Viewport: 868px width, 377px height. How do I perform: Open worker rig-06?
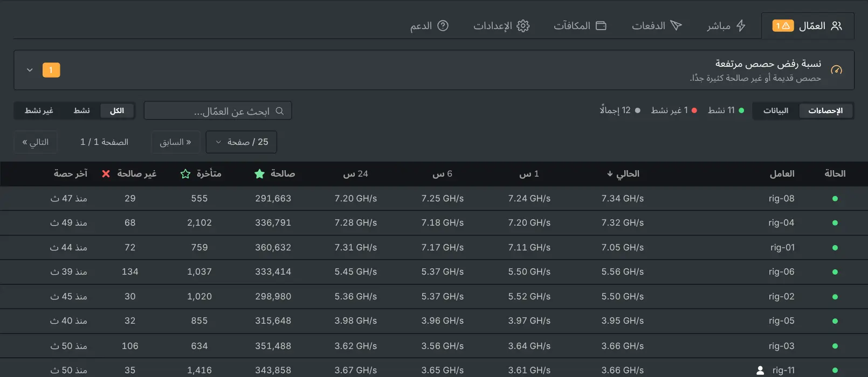click(781, 272)
